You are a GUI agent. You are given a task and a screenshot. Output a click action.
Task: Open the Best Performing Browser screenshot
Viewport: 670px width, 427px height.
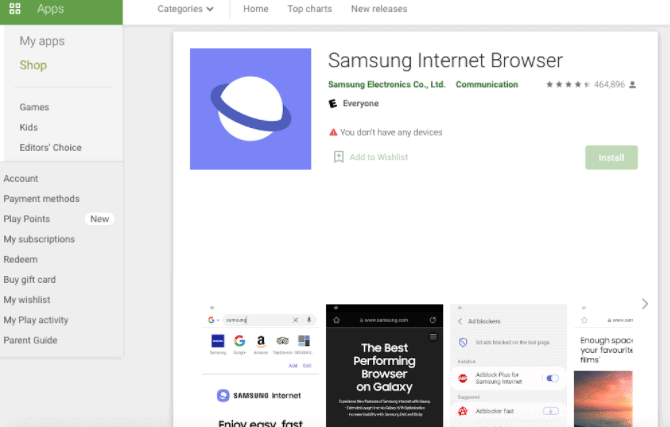tap(385, 365)
